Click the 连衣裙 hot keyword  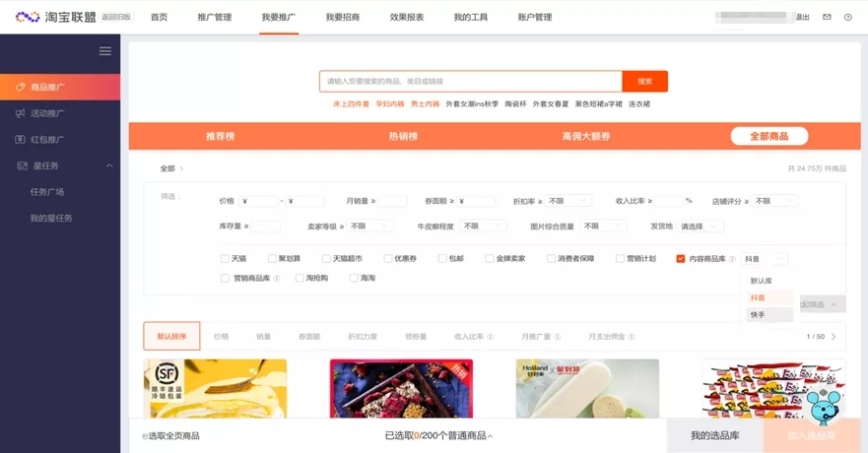[639, 104]
